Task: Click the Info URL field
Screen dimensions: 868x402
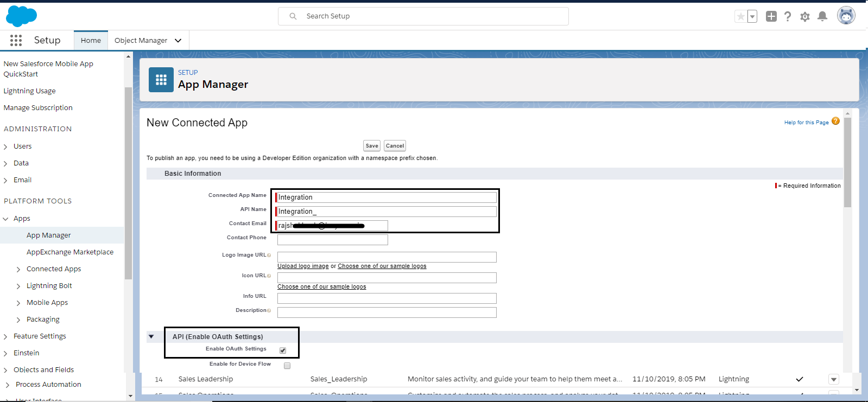Action: (387, 298)
